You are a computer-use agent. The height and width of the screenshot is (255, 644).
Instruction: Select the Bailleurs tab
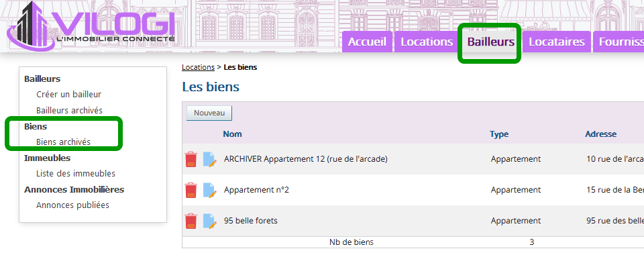point(491,42)
